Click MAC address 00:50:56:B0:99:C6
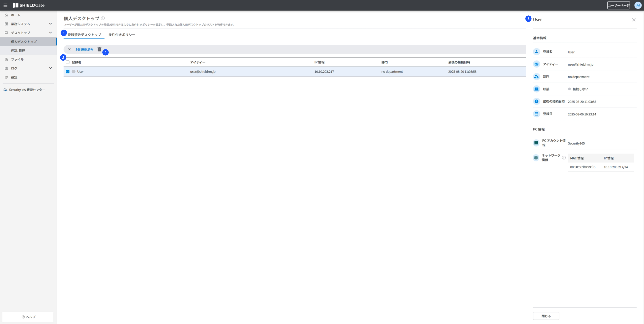This screenshot has height=324, width=644. click(582, 167)
